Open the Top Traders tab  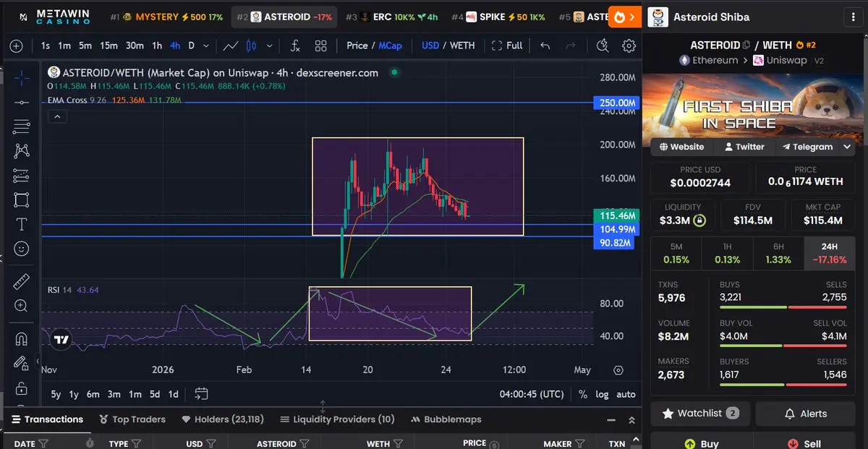click(132, 419)
